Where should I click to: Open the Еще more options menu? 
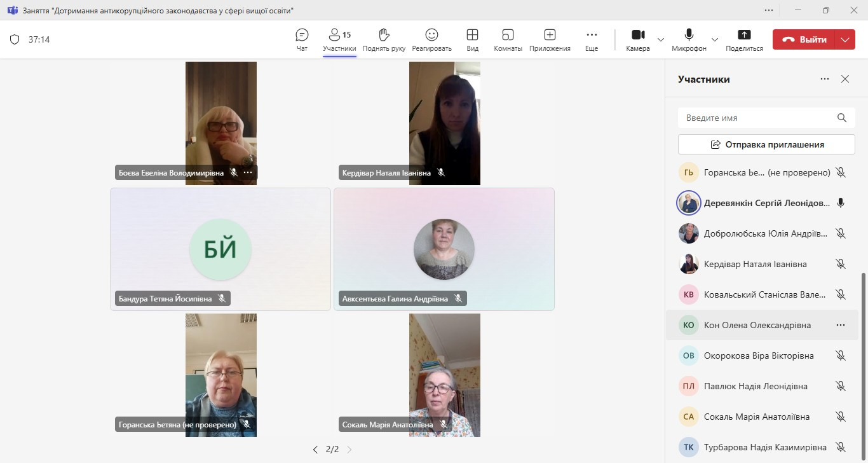click(x=592, y=39)
